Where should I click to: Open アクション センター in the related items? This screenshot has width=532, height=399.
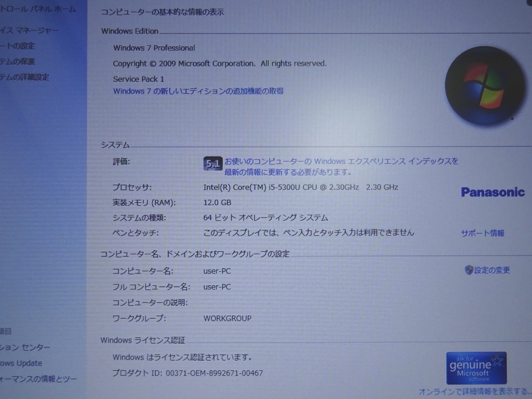24,347
